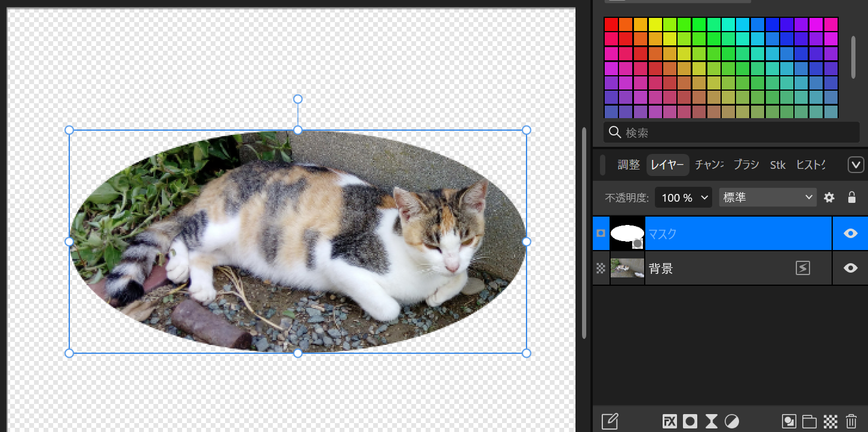Screen dimensions: 868x432
Task: Click the top-left corner transform handle
Action: click(x=69, y=130)
